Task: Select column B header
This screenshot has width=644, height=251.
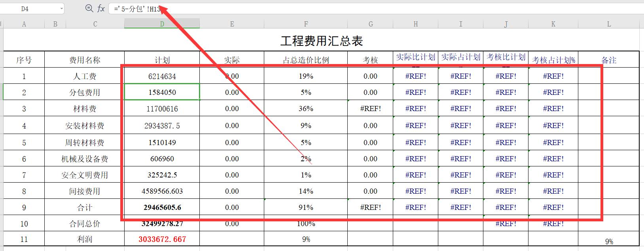Action: pos(55,24)
